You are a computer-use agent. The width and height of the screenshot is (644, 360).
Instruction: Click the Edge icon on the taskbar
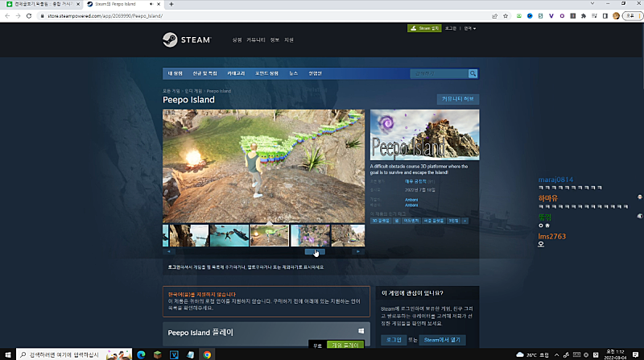(141, 354)
